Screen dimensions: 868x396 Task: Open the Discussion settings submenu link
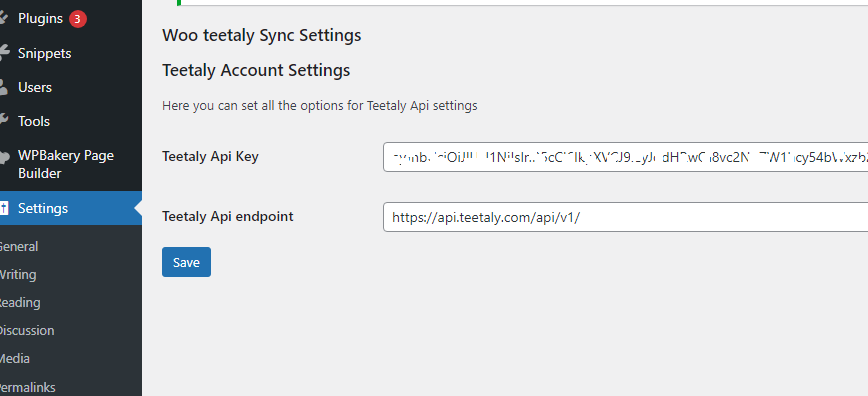[x=26, y=331]
